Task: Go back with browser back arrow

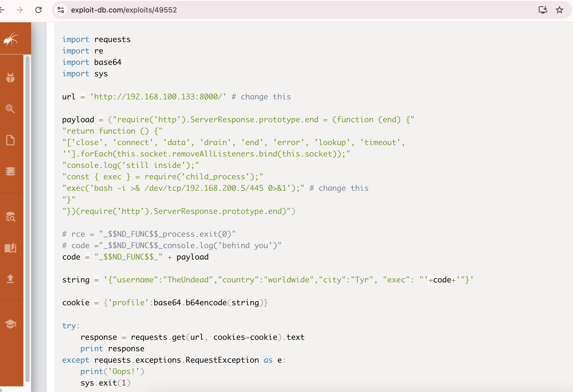Action: click(x=2, y=10)
